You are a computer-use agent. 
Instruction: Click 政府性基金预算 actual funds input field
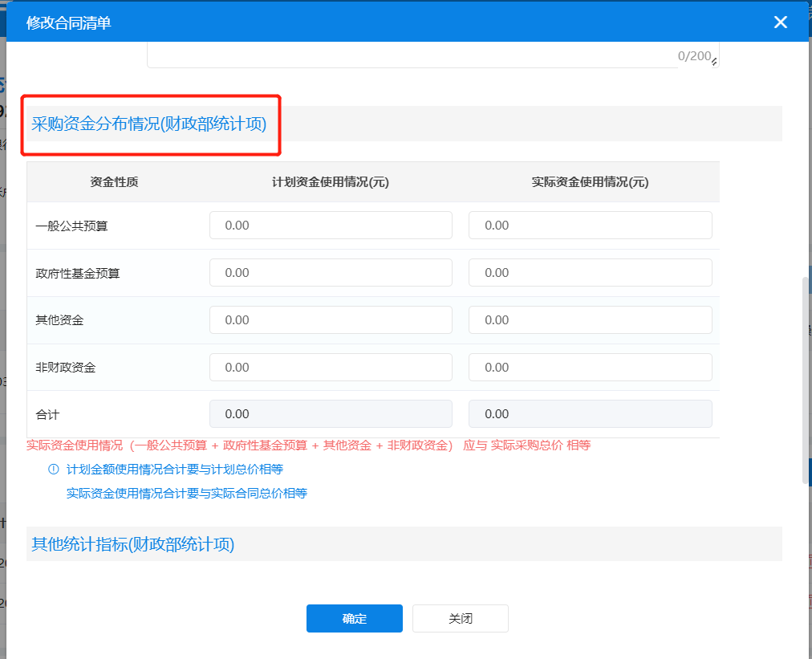591,273
